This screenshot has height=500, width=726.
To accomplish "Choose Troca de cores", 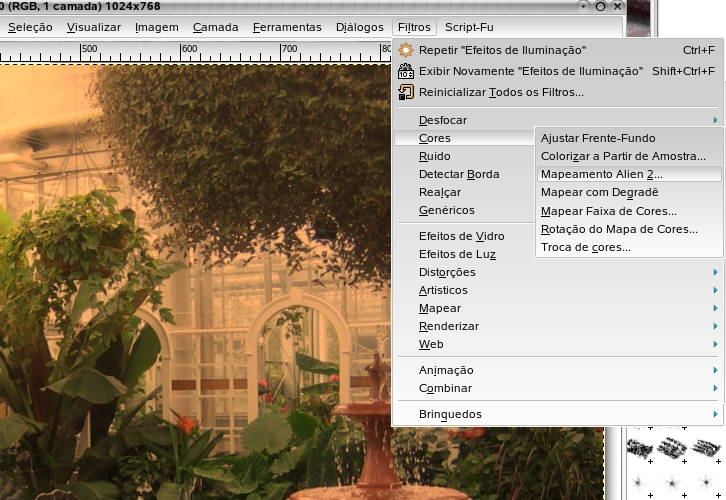I will (x=629, y=247).
